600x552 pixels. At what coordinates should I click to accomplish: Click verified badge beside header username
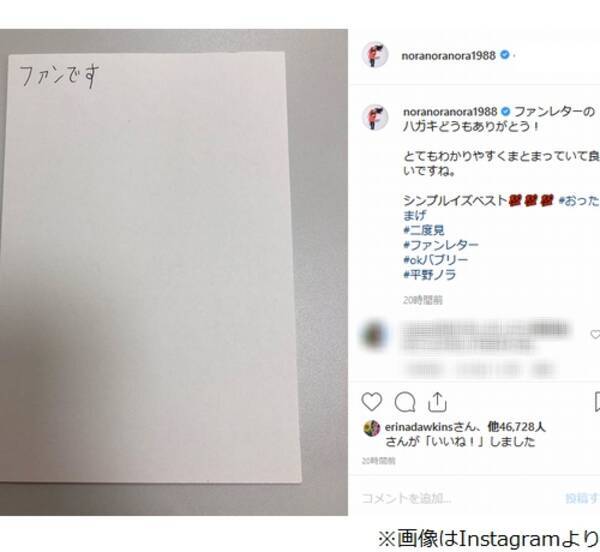click(x=505, y=55)
